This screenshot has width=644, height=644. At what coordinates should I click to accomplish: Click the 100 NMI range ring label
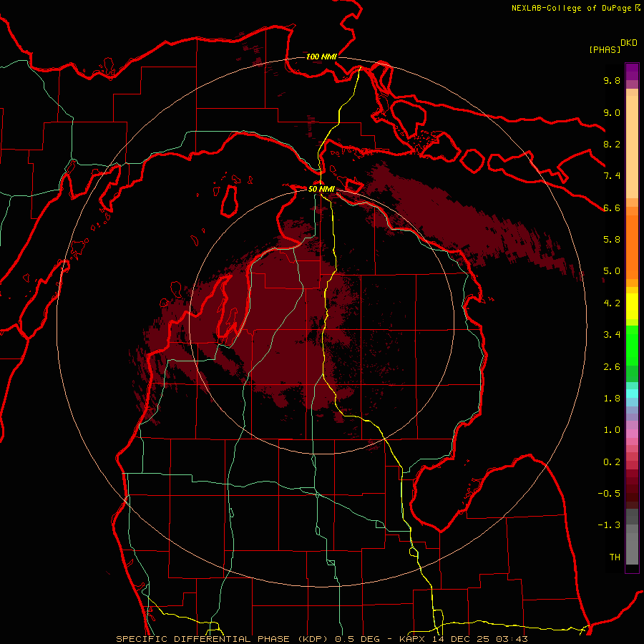pyautogui.click(x=321, y=57)
